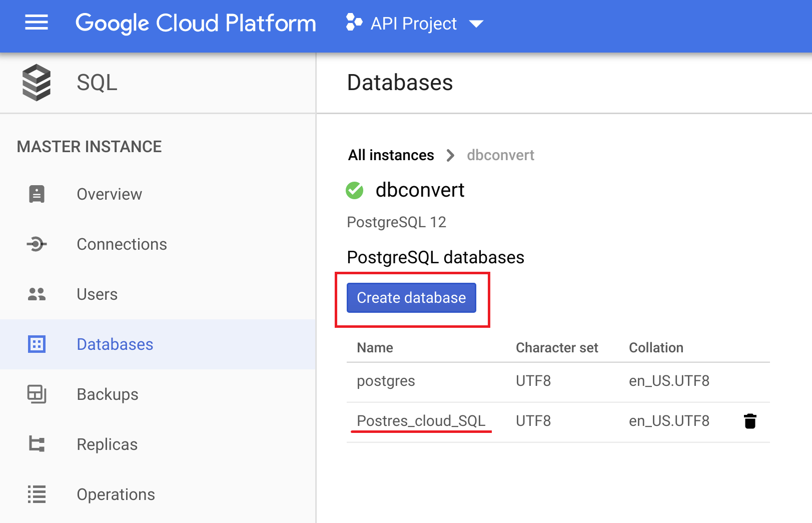Click UTF8 in the Postres_cloud_SQL row
812x523 pixels.
click(533, 421)
